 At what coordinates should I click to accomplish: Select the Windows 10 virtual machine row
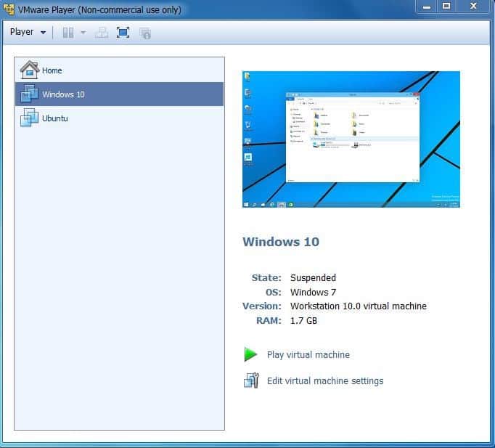(x=119, y=94)
